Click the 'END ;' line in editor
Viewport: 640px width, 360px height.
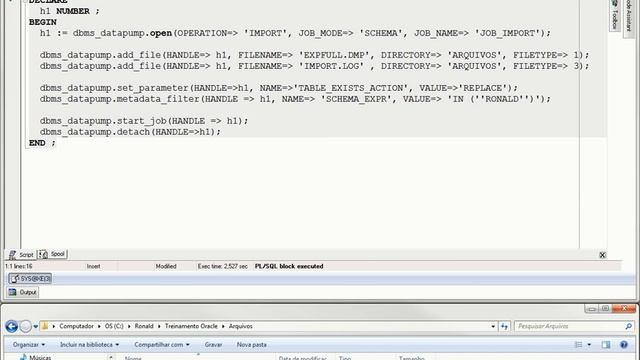42,143
